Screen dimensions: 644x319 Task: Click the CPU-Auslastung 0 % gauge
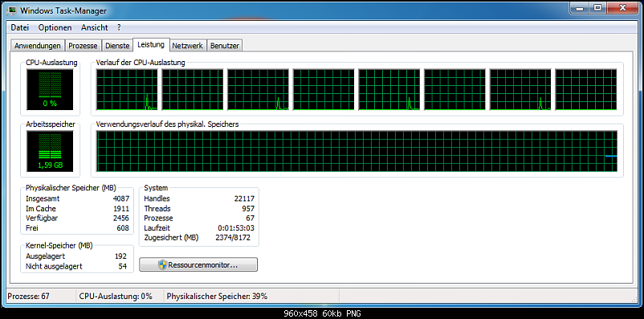click(50, 90)
